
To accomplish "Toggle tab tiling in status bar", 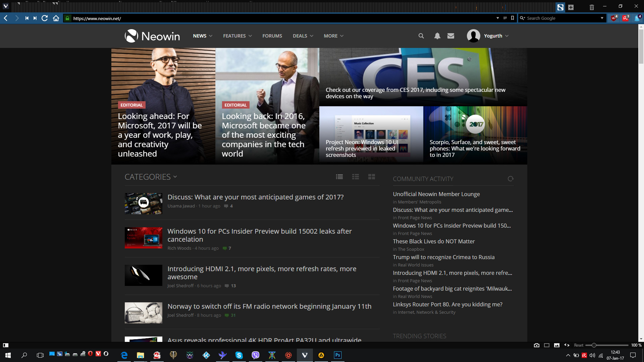I will click(x=547, y=345).
